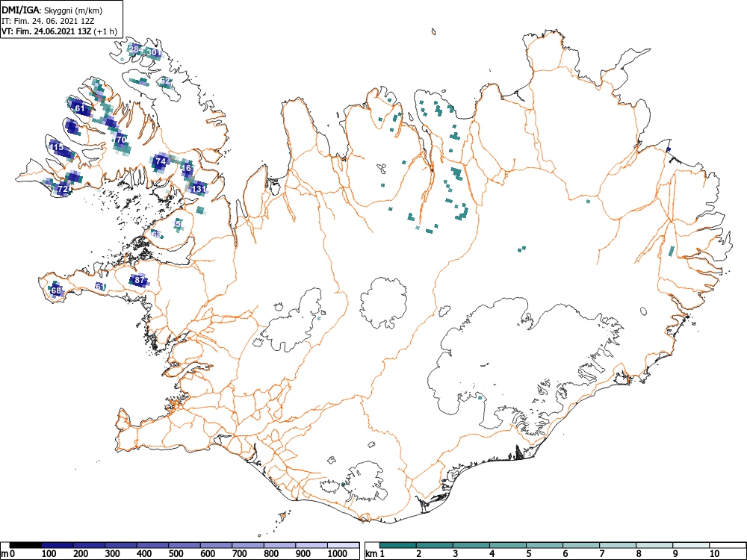
Task: Click the "8" tick label on km legend
Action: pos(639,554)
